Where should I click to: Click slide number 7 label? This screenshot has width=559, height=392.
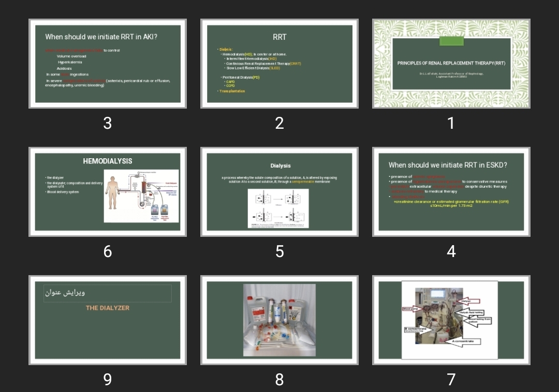tap(451, 380)
